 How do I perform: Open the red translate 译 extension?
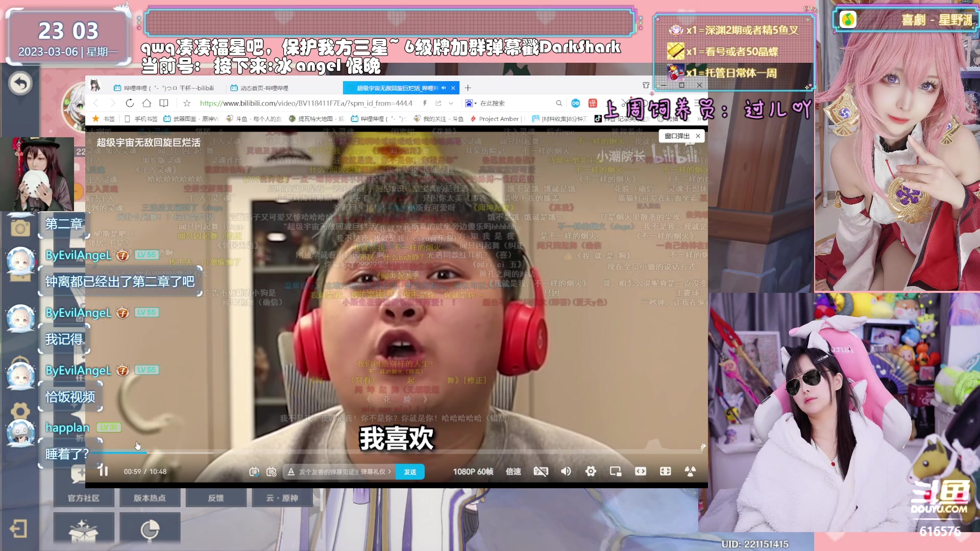593,103
